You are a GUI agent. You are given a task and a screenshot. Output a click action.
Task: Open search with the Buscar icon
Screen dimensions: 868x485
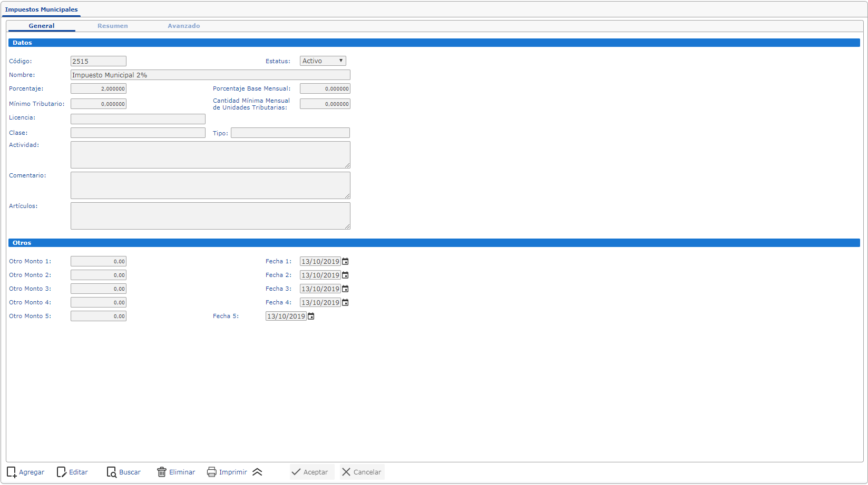tap(112, 472)
